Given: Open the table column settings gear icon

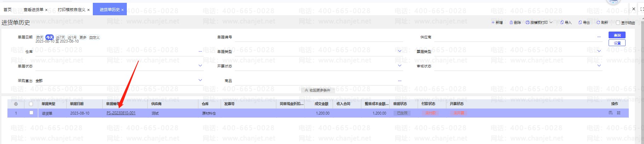Looking at the screenshot, I should [16, 104].
